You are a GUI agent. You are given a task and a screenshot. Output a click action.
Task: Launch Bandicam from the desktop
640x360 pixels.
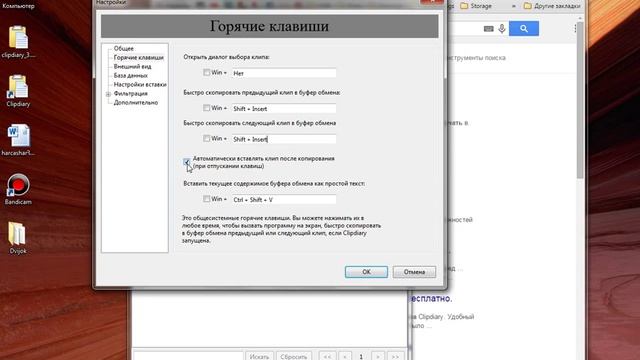click(18, 189)
